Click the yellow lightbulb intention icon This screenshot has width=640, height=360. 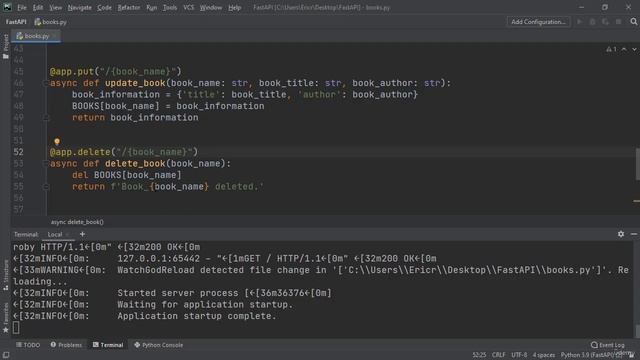pyautogui.click(x=57, y=141)
